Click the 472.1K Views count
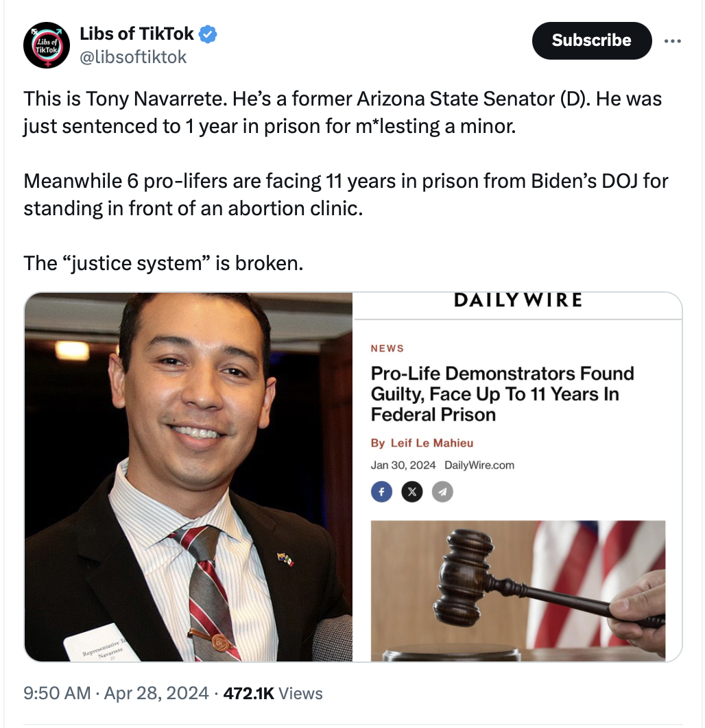Viewport: 705px width, 728px height. click(x=273, y=693)
